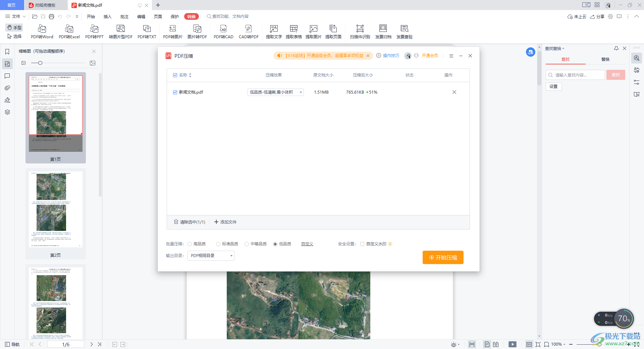The image size is (644, 349).
Task: Click the 设置 button in find panel
Action: 553,87
